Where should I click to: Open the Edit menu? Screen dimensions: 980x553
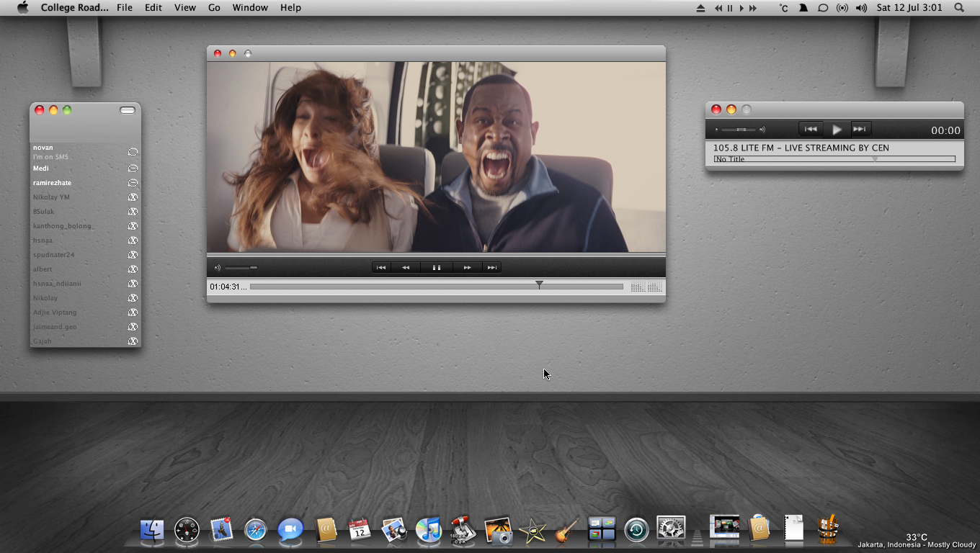[153, 7]
